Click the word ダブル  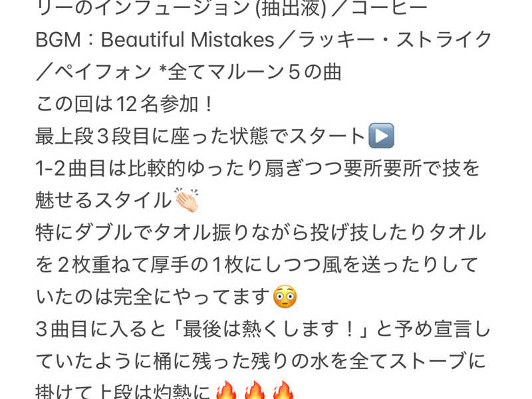pyautogui.click(x=103, y=233)
